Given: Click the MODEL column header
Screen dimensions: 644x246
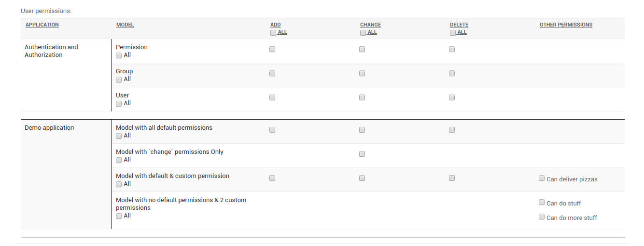Looking at the screenshot, I should click(125, 25).
